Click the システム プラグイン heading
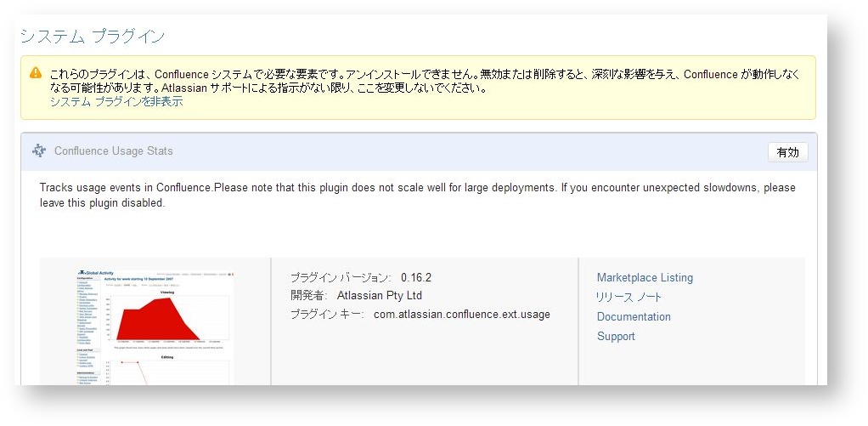The width and height of the screenshot is (868, 426). tap(93, 37)
